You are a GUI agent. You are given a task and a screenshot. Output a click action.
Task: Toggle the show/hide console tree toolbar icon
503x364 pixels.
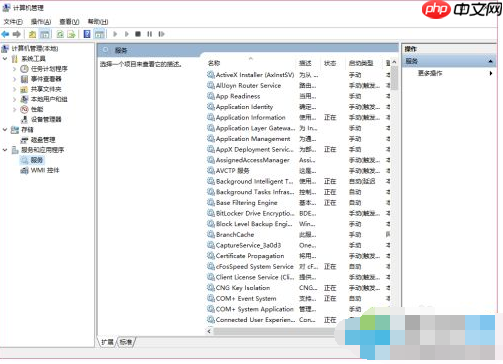click(44, 34)
